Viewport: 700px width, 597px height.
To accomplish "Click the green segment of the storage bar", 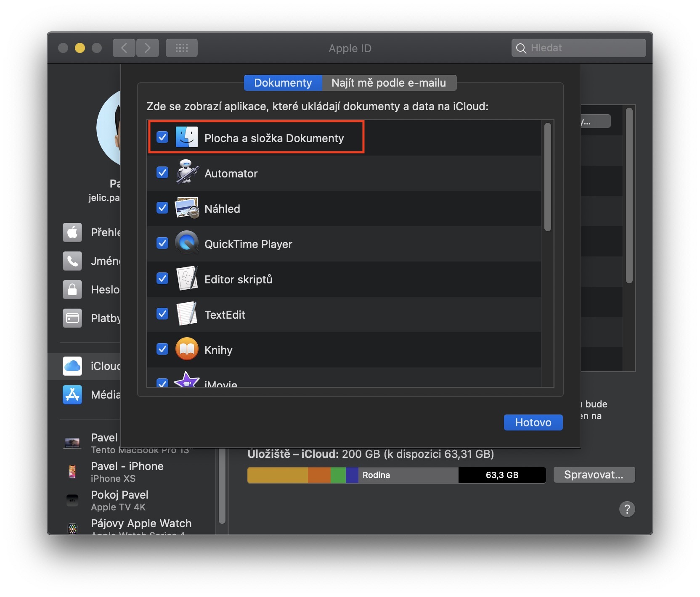I will pyautogui.click(x=338, y=475).
